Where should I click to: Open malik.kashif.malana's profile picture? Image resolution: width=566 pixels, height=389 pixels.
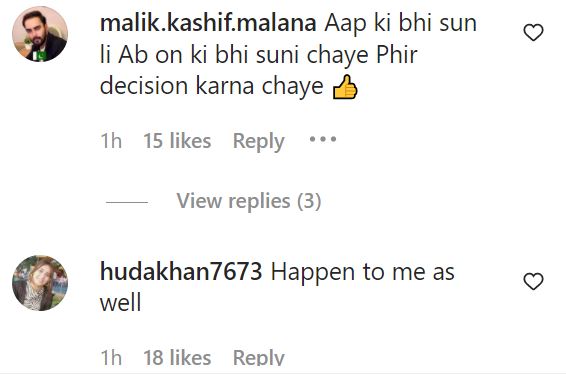click(40, 34)
